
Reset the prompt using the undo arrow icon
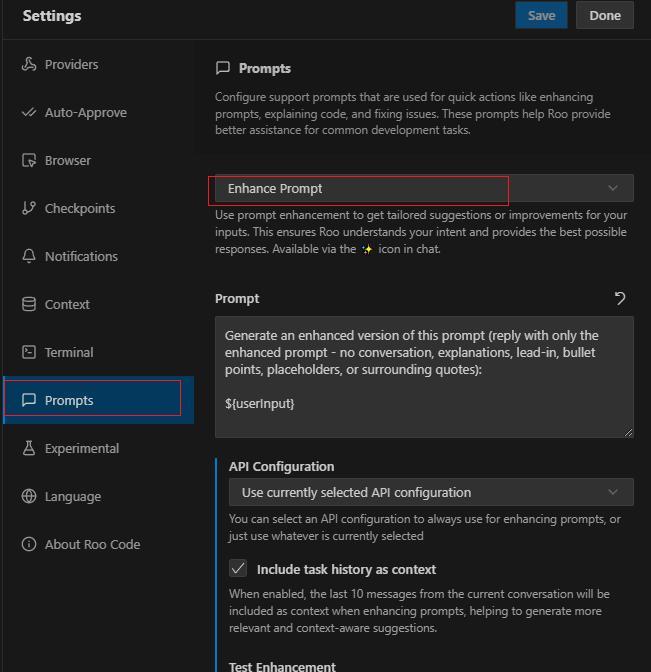(x=620, y=298)
